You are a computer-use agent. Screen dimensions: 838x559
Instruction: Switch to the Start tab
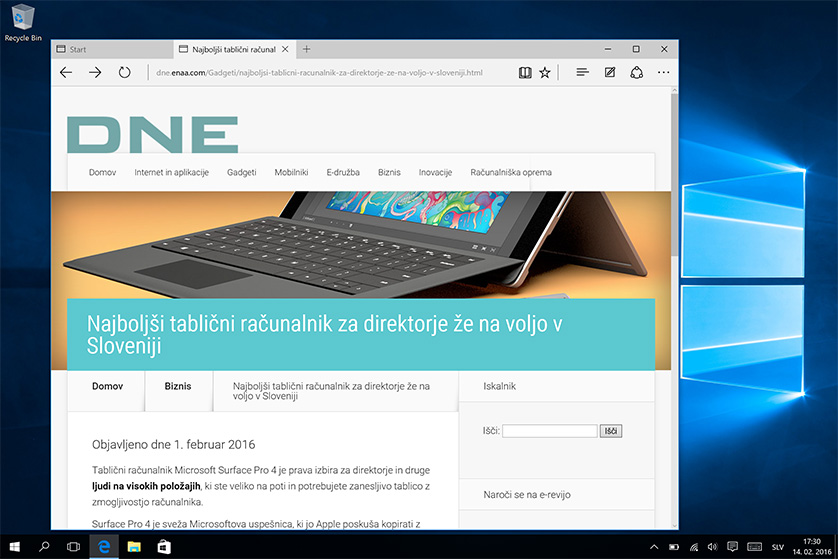point(113,49)
